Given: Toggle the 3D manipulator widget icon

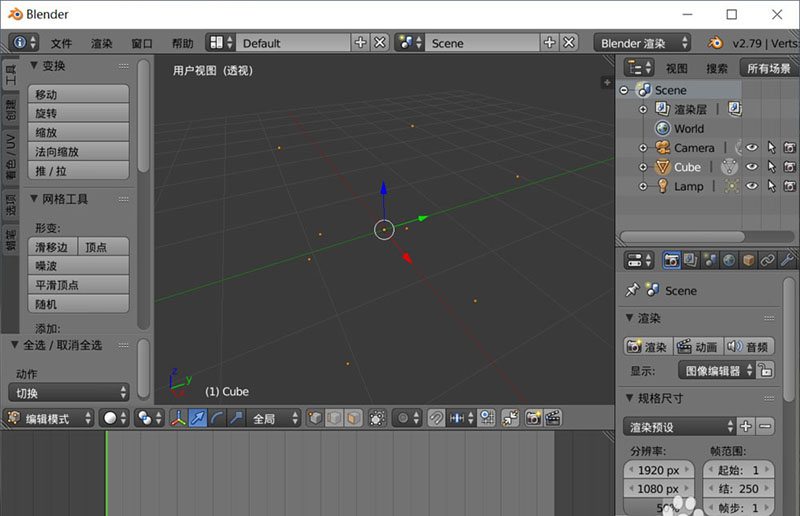Looking at the screenshot, I should pyautogui.click(x=178, y=419).
